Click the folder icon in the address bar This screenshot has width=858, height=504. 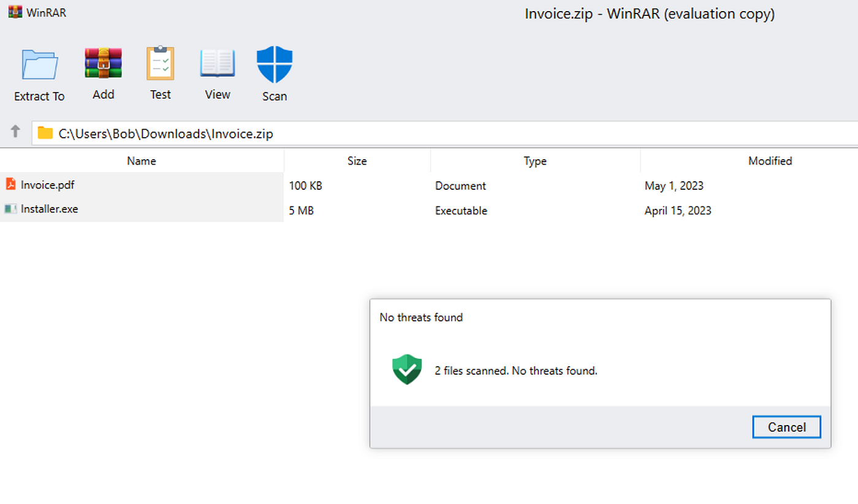45,133
